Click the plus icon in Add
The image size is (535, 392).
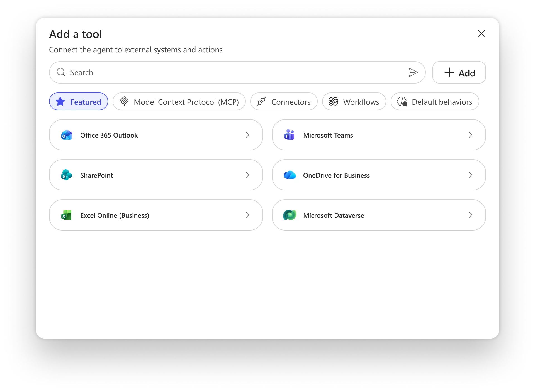click(449, 72)
